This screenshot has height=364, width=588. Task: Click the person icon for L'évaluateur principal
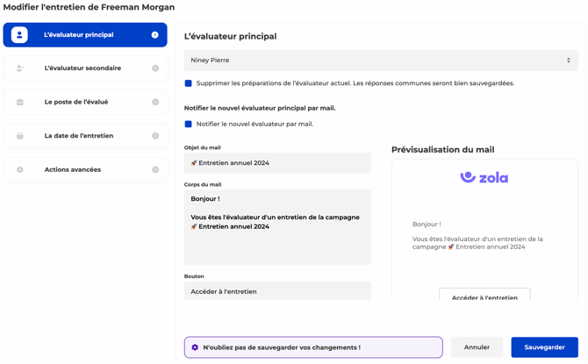pos(19,35)
